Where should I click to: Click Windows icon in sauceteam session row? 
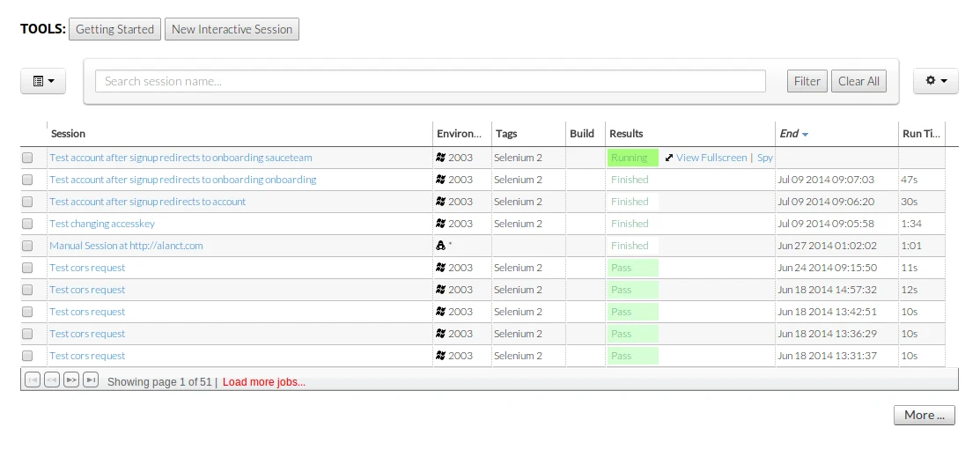440,158
